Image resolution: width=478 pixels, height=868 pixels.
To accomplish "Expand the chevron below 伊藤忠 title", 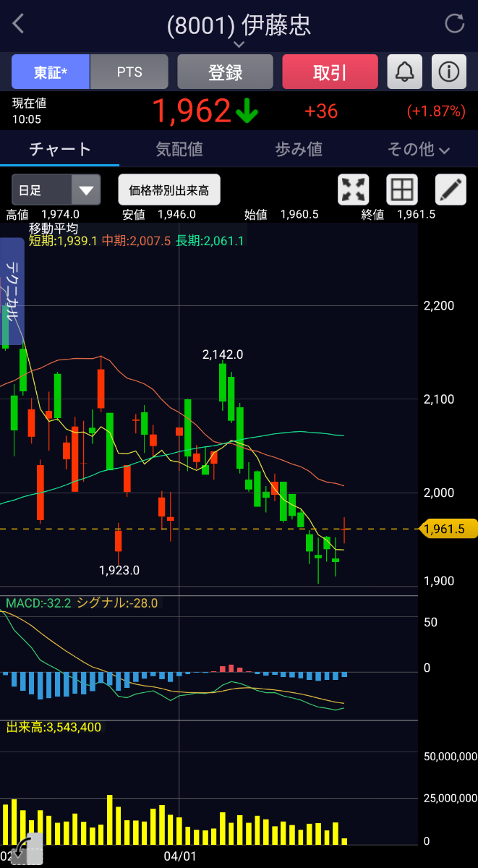I will [x=239, y=45].
